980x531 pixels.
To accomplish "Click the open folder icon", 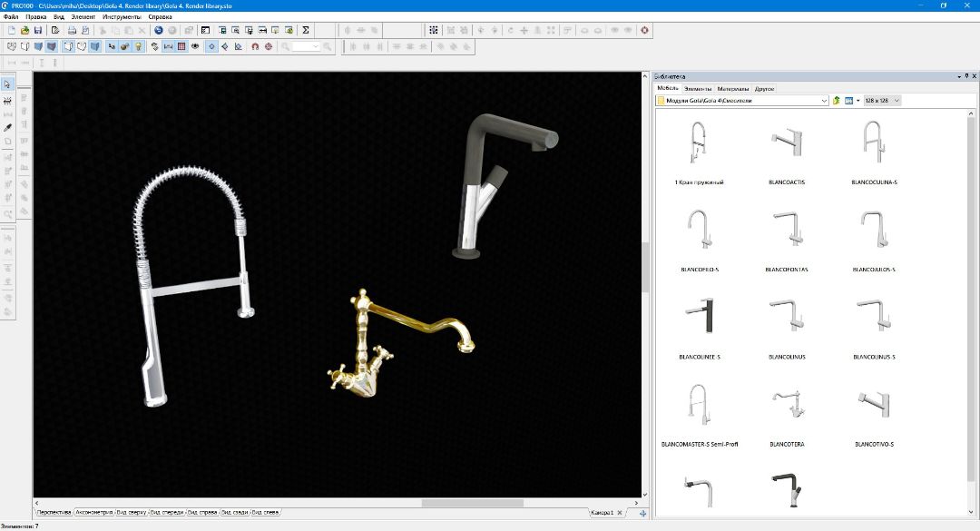I will 24,30.
